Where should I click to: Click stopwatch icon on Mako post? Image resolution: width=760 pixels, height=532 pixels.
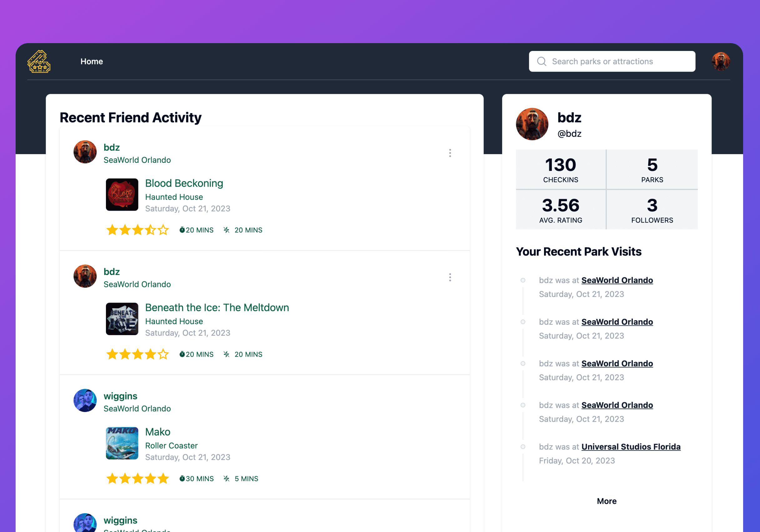pyautogui.click(x=182, y=478)
